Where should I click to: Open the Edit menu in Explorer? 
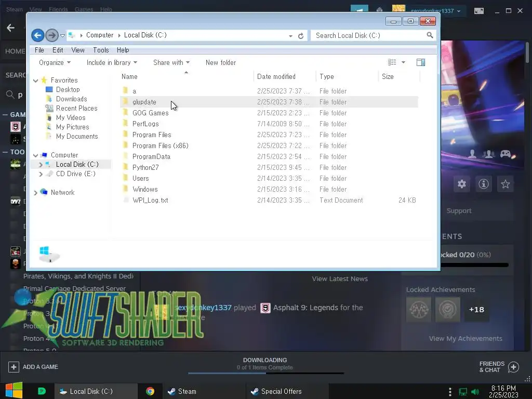coord(58,50)
